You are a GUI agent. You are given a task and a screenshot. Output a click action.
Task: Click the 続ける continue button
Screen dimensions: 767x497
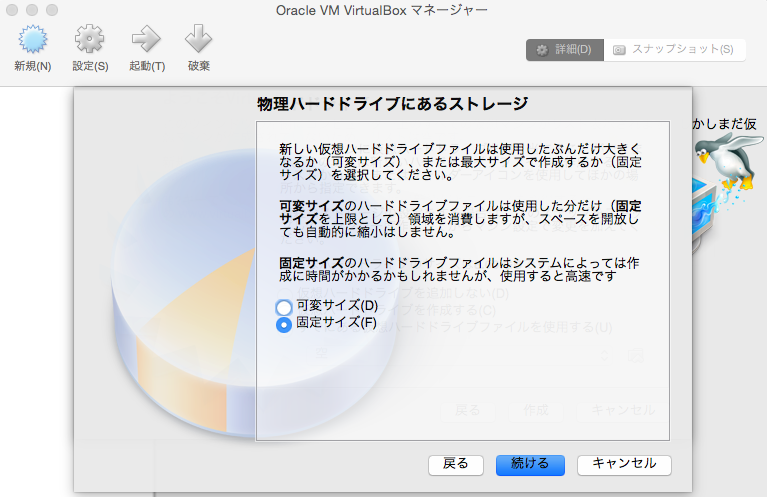coord(530,465)
